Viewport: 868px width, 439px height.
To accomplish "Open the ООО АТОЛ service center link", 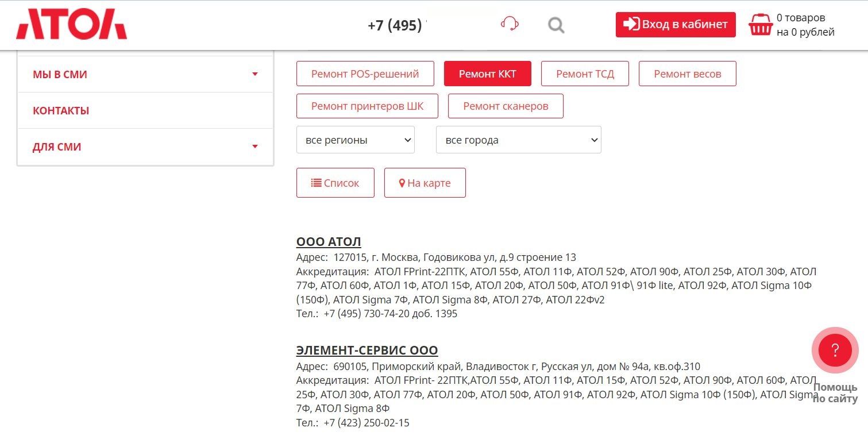I will 329,241.
